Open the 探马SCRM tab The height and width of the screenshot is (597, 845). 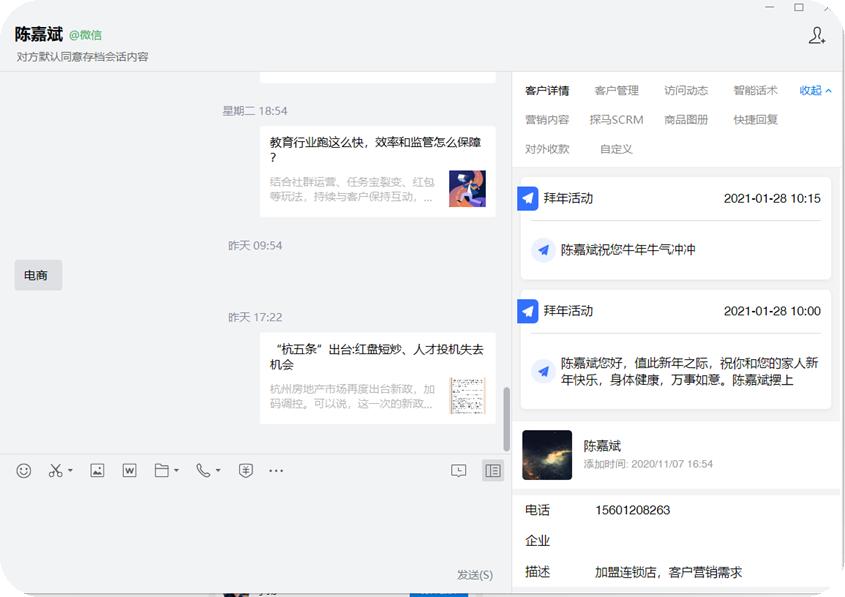(x=617, y=120)
